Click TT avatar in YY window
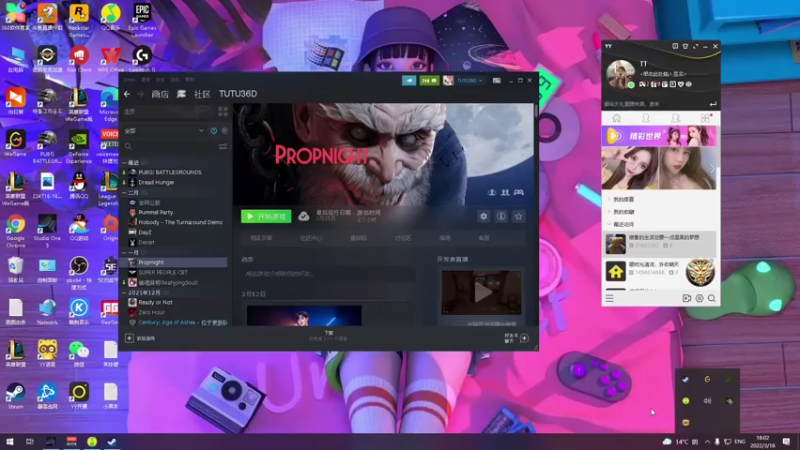This screenshot has height=450, width=800. (x=620, y=74)
